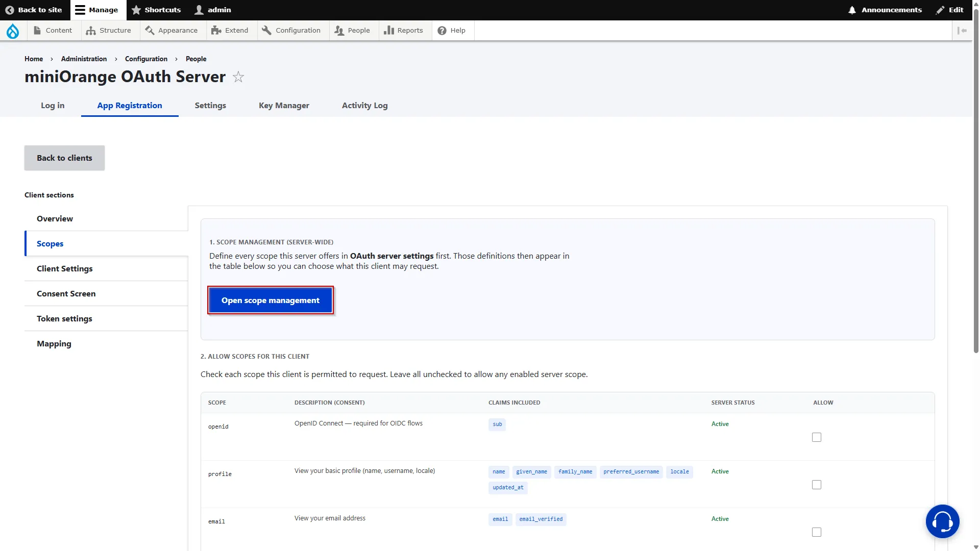Image resolution: width=980 pixels, height=551 pixels.
Task: Click the Manage hamburger icon
Action: click(x=80, y=10)
